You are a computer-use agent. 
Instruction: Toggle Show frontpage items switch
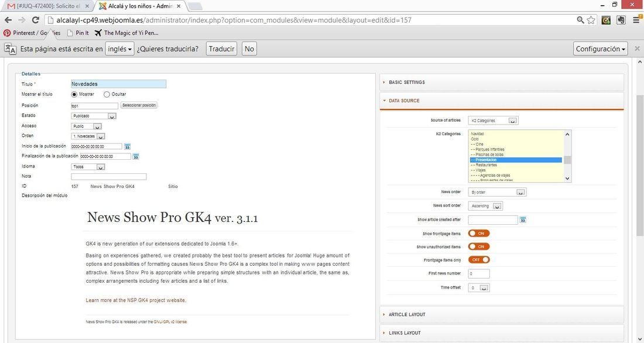(479, 234)
